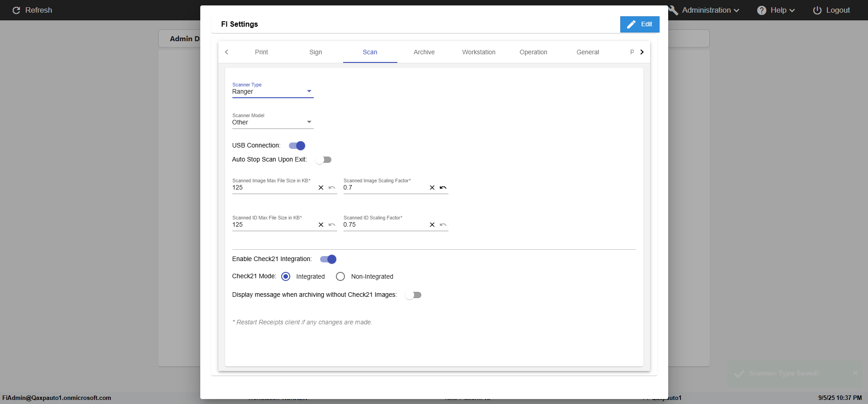This screenshot has height=404, width=868.
Task: Switch to the Archive tab
Action: pos(424,52)
